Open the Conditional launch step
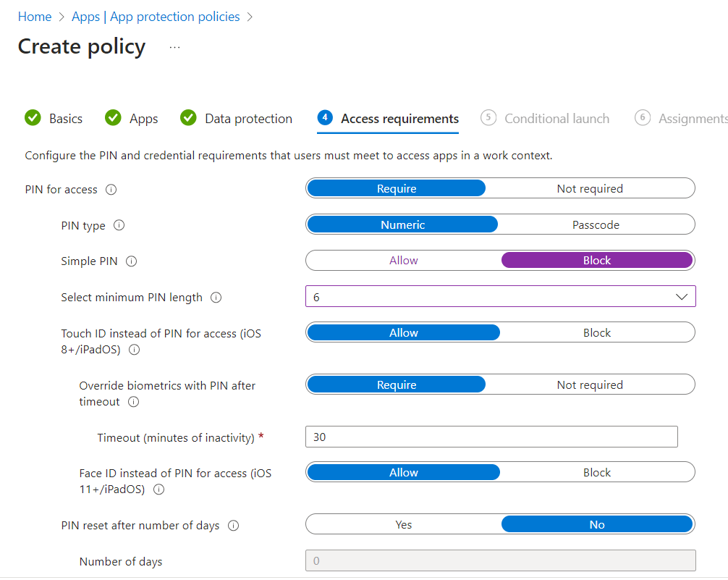Screen dimensions: 728x580 556,119
